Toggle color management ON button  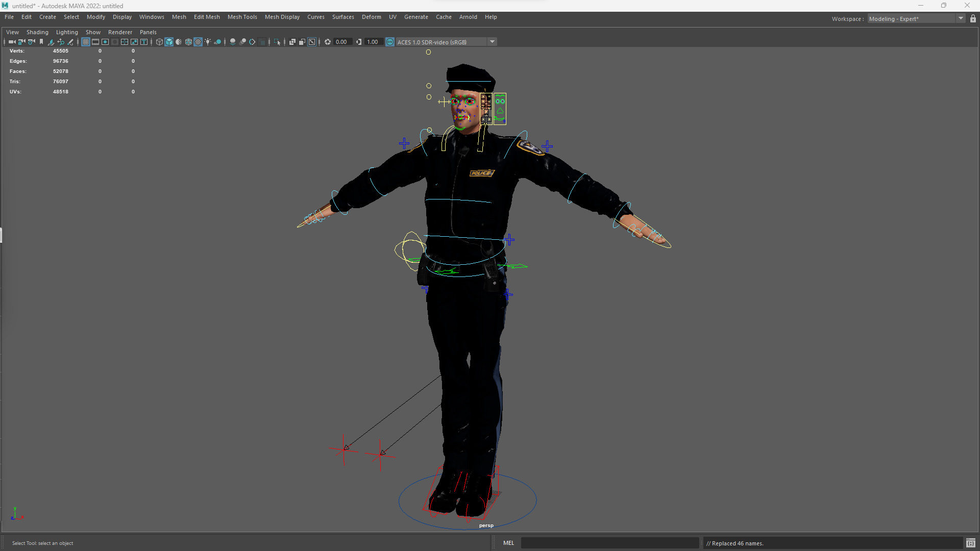tap(390, 42)
